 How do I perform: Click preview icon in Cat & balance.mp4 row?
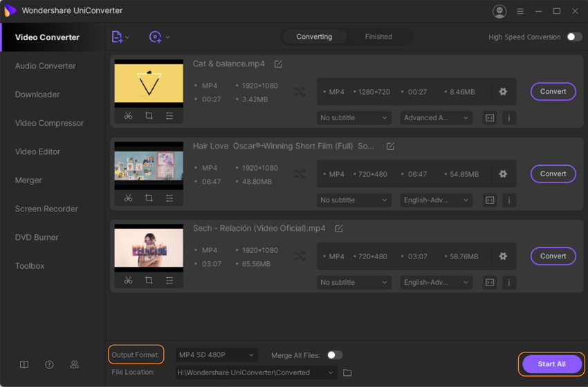tap(490, 118)
